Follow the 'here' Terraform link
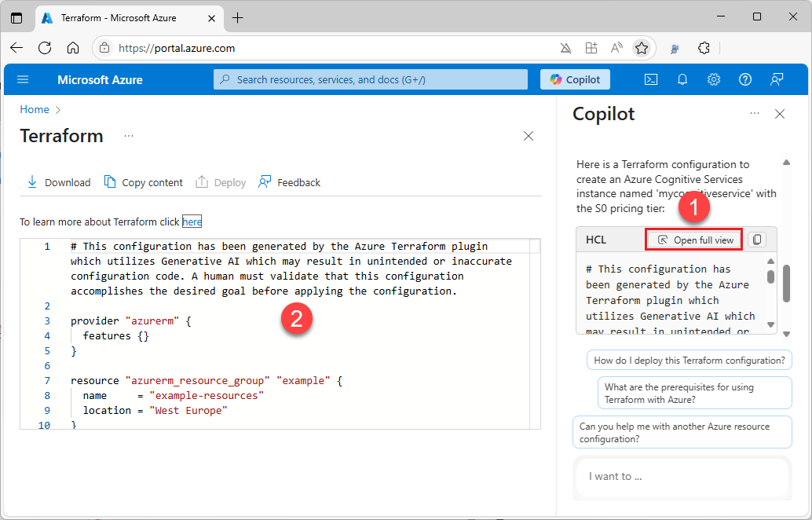The width and height of the screenshot is (812, 520). (x=192, y=222)
